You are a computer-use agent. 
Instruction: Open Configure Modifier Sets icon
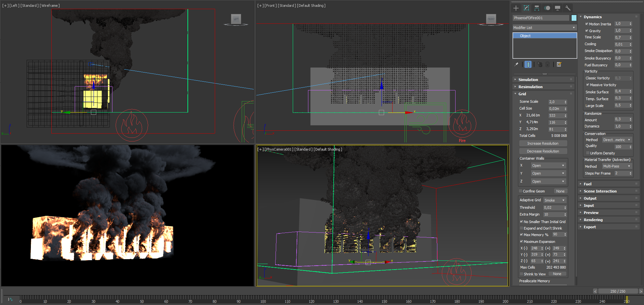point(559,64)
